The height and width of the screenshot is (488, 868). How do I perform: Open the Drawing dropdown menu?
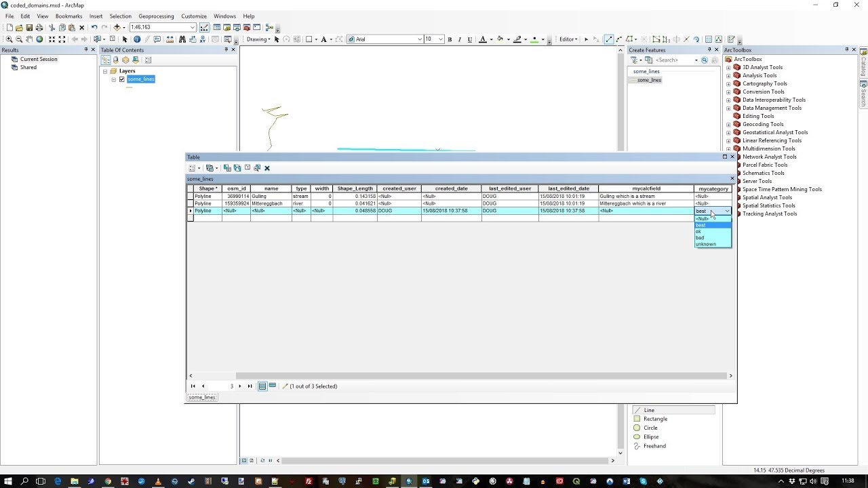coord(258,39)
